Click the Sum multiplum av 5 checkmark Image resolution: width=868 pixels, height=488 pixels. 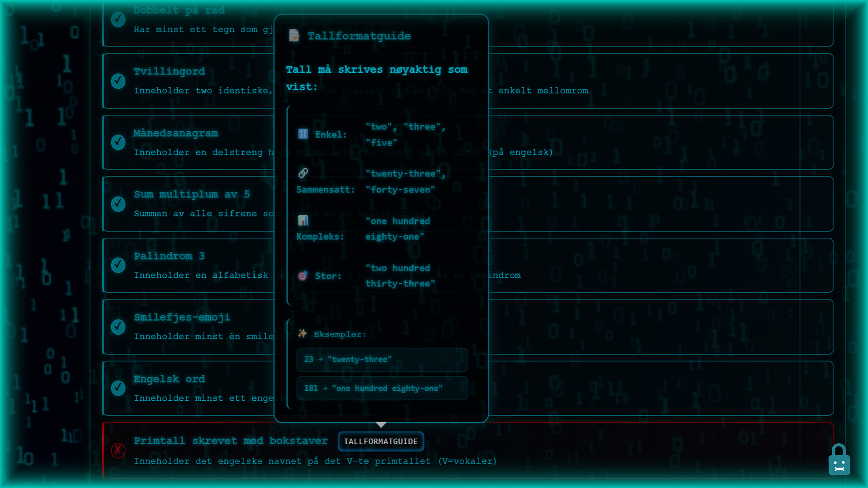118,204
